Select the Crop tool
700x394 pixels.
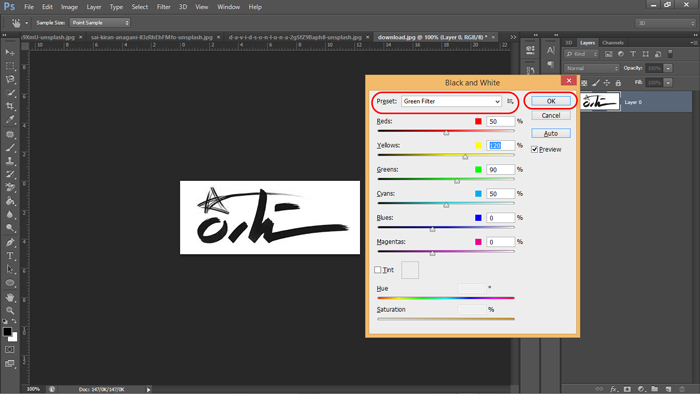10,106
